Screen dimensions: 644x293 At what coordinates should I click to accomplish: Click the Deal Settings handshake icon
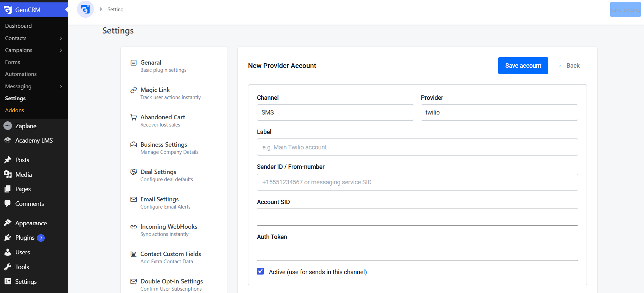click(134, 172)
